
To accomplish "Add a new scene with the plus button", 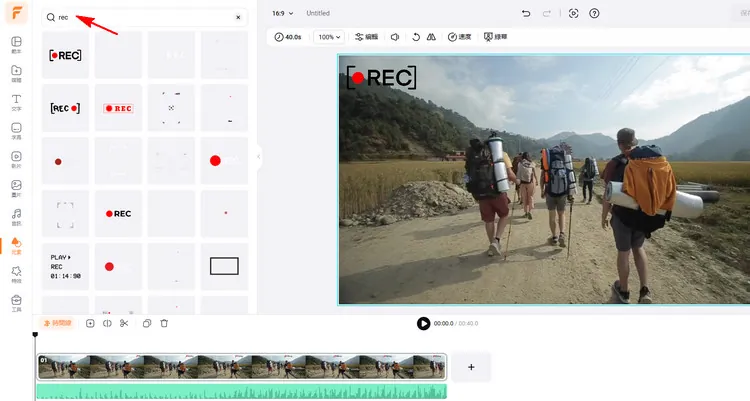I will tap(471, 367).
